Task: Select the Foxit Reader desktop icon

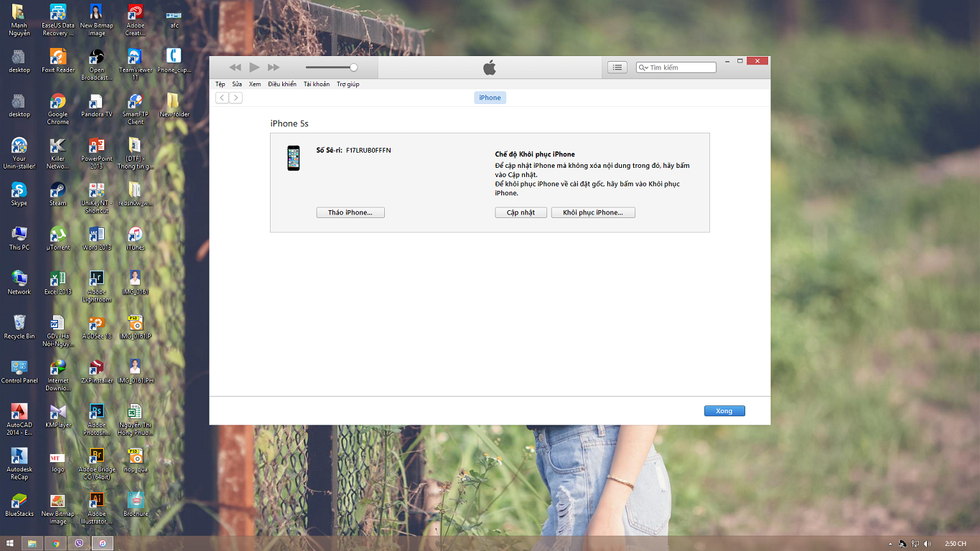Action: point(58,60)
